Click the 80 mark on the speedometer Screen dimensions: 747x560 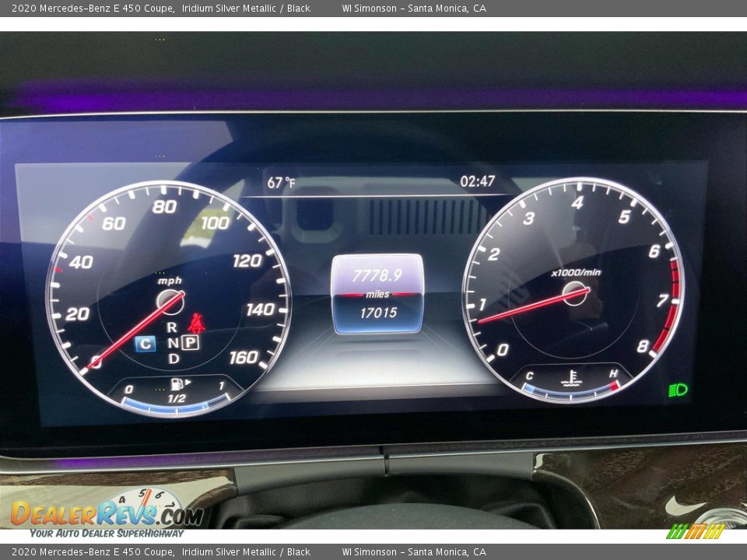click(x=165, y=207)
